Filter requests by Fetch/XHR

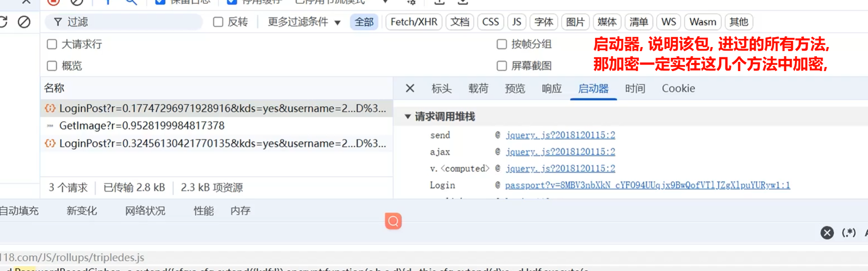(414, 22)
